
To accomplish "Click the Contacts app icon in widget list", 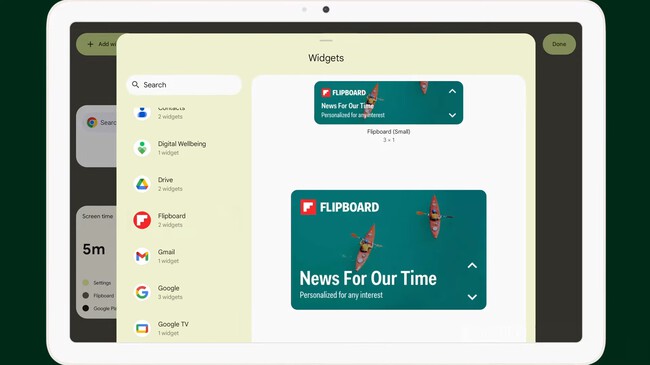I will coord(142,112).
